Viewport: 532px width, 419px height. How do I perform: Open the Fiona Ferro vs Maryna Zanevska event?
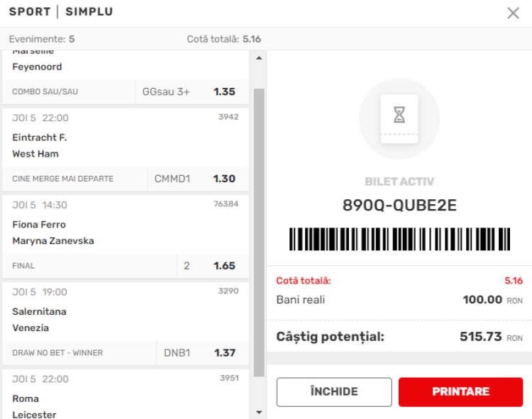(x=126, y=225)
